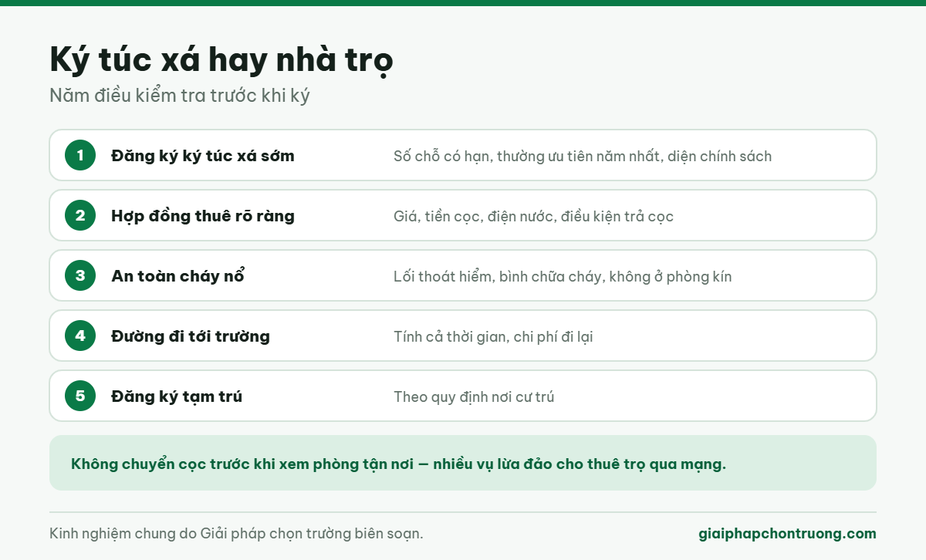
Task: Click the number 3 badge
Action: click(80, 275)
